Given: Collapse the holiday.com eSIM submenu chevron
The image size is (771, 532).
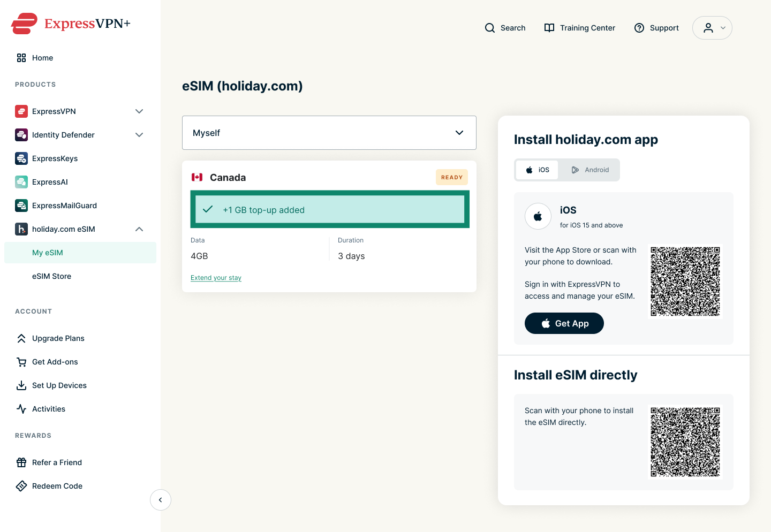Looking at the screenshot, I should click(139, 229).
